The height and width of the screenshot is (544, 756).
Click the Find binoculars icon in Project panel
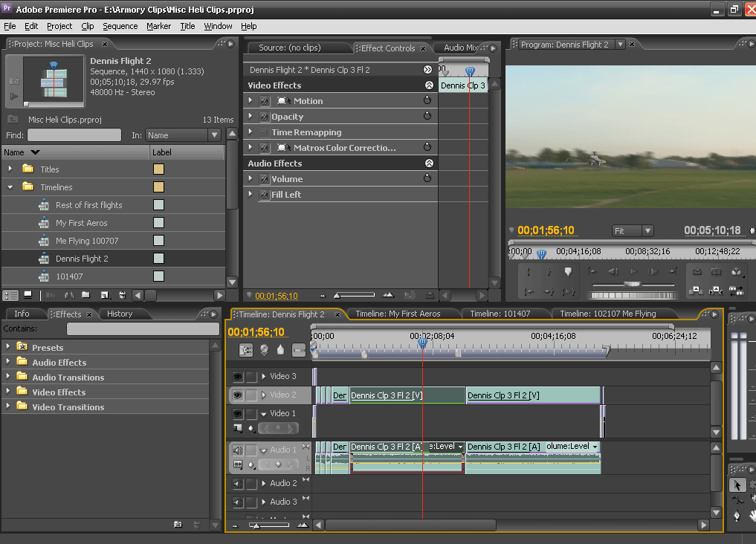click(69, 296)
